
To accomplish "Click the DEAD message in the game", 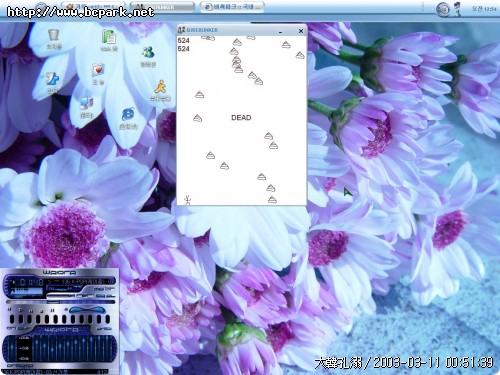I will [241, 118].
